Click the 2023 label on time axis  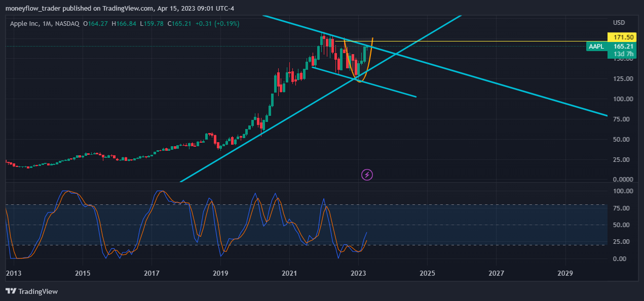pyautogui.click(x=358, y=273)
